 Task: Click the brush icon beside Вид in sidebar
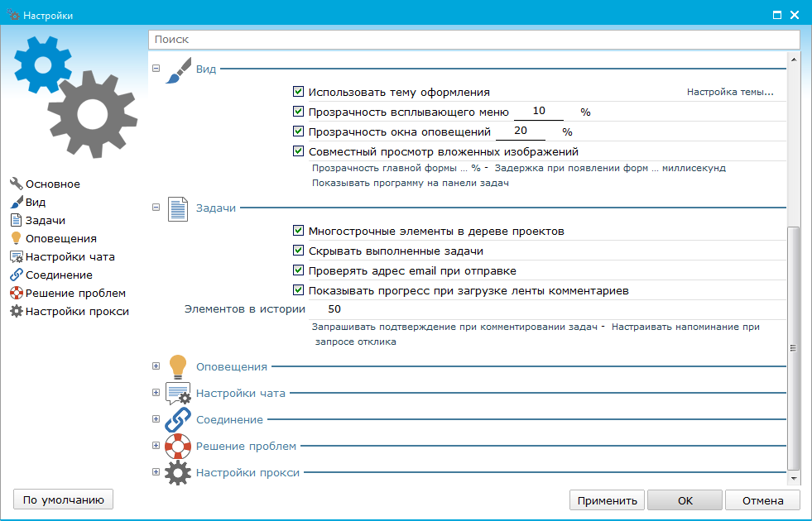click(x=16, y=202)
